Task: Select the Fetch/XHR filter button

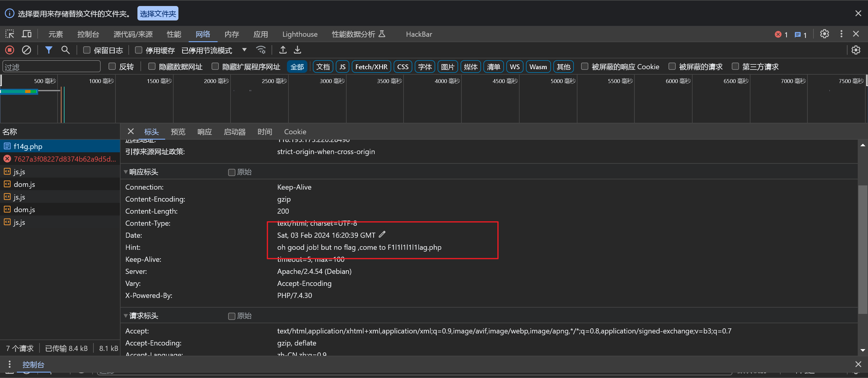Action: pyautogui.click(x=371, y=67)
